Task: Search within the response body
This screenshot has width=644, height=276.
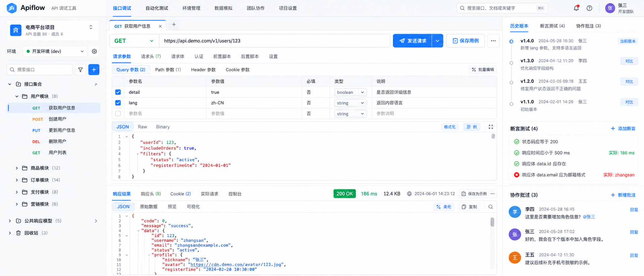Action: click(x=490, y=207)
